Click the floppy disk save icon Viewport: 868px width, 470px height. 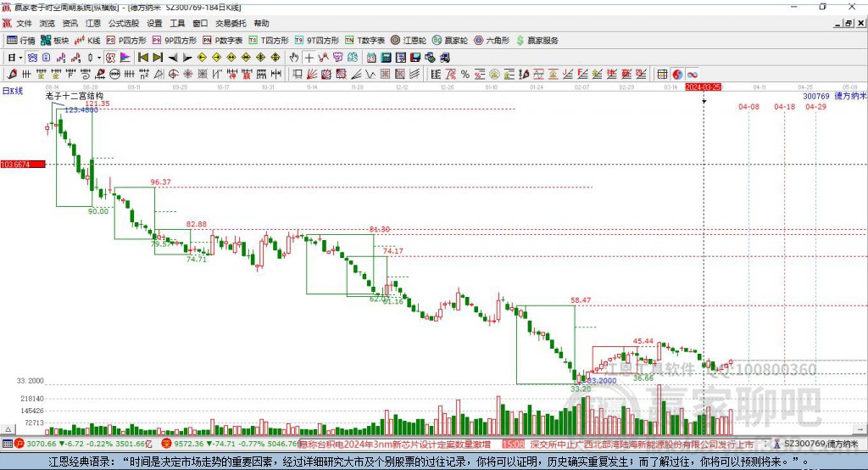(415, 58)
